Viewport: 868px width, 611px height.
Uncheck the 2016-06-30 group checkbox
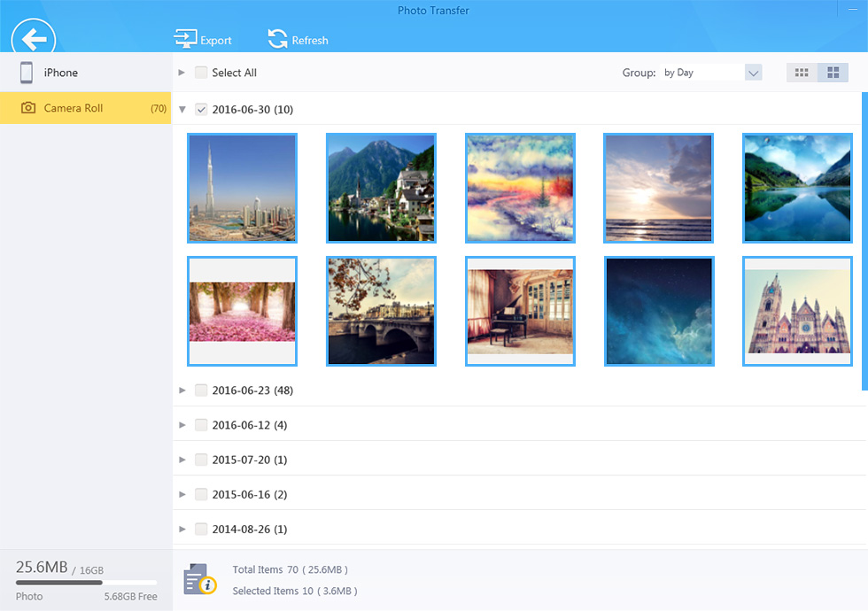(201, 110)
